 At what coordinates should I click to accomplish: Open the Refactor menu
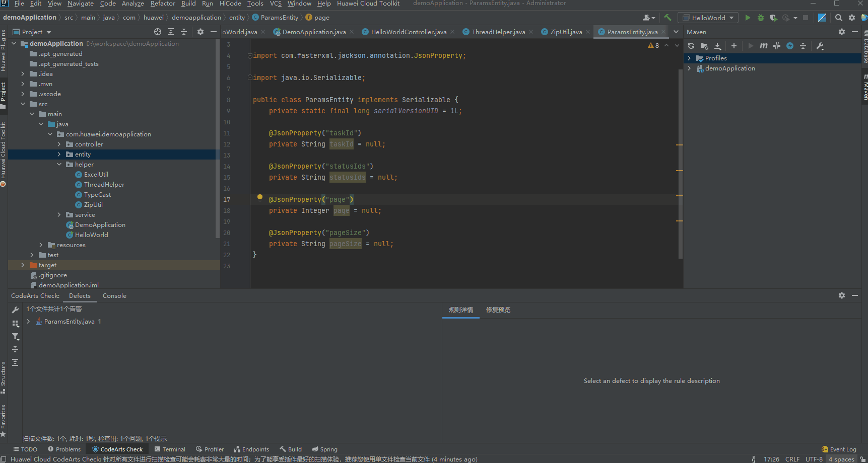[163, 4]
